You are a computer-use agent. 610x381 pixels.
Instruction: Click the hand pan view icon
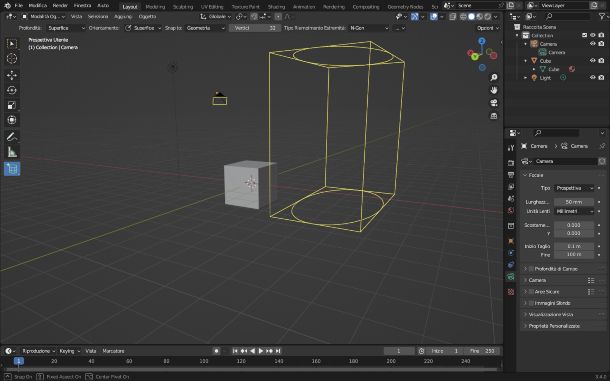pos(494,90)
